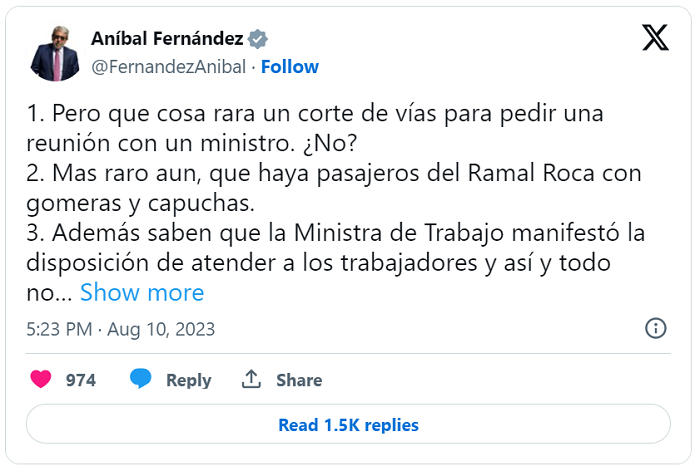Open Aníbal Fernández's profile picture
This screenshot has height=471, width=700.
pyautogui.click(x=55, y=54)
